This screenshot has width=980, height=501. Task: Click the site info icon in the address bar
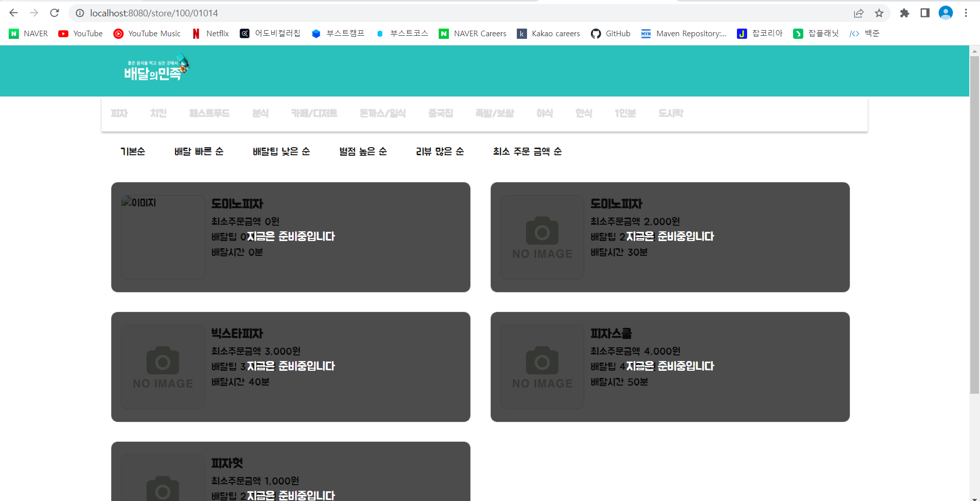(x=80, y=13)
